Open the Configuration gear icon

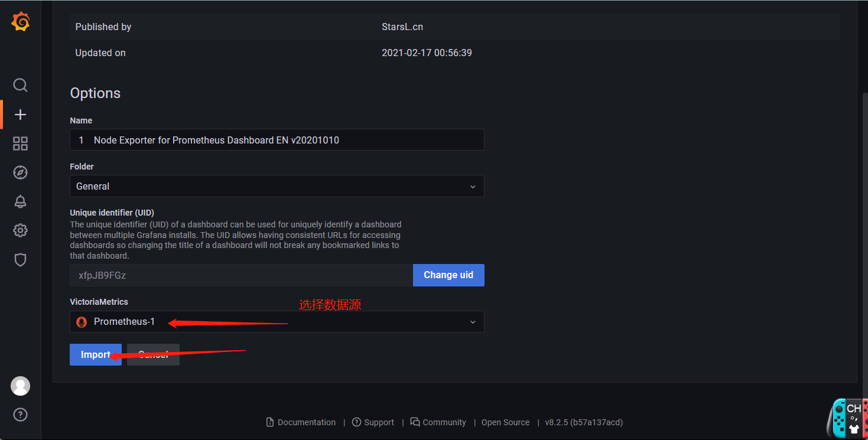click(20, 230)
